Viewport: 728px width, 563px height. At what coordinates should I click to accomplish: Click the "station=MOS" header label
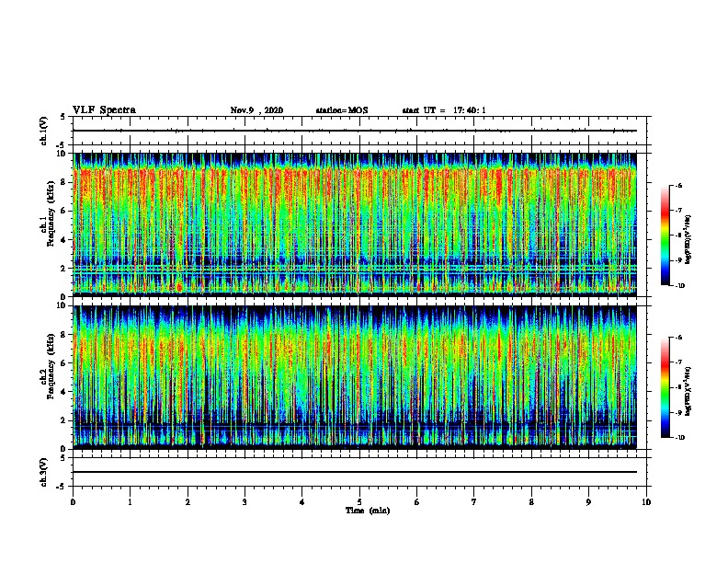click(342, 110)
